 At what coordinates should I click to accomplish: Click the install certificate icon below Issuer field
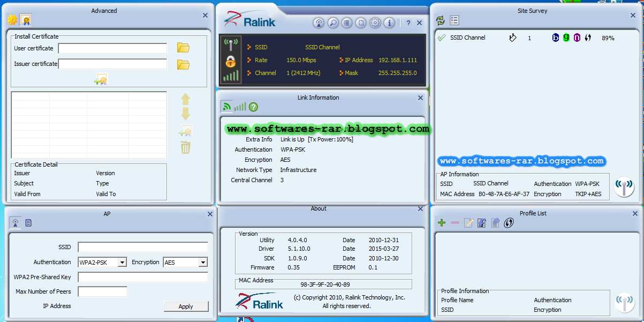coord(101,79)
